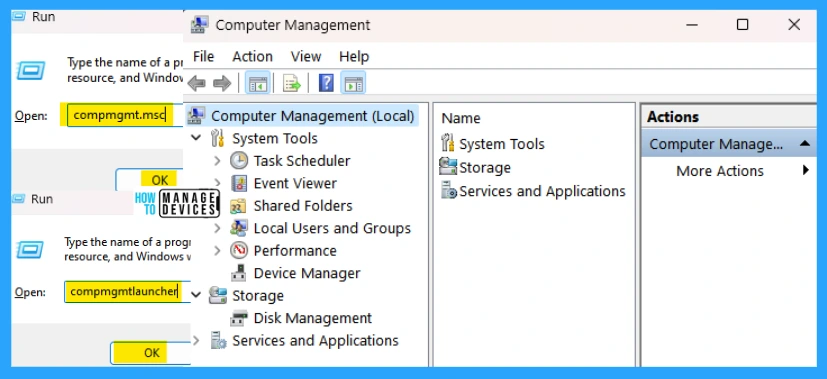Click OK in compmgmtlauncher Run dialog
The width and height of the screenshot is (827, 379).
pos(151,353)
